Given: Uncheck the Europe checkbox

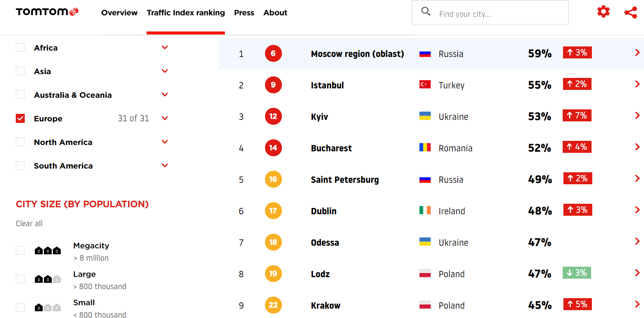Looking at the screenshot, I should point(20,118).
